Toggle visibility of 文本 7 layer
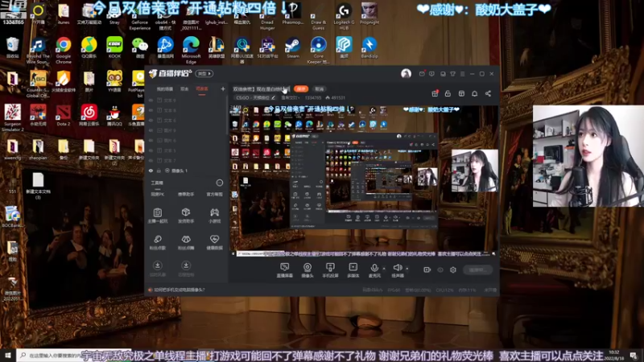Viewport: 644px width, 362px height. point(151,160)
